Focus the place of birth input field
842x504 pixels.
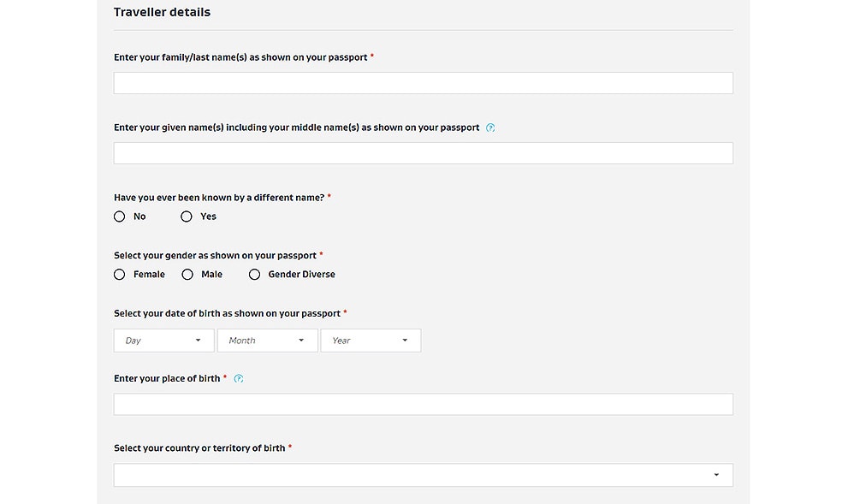click(424, 404)
